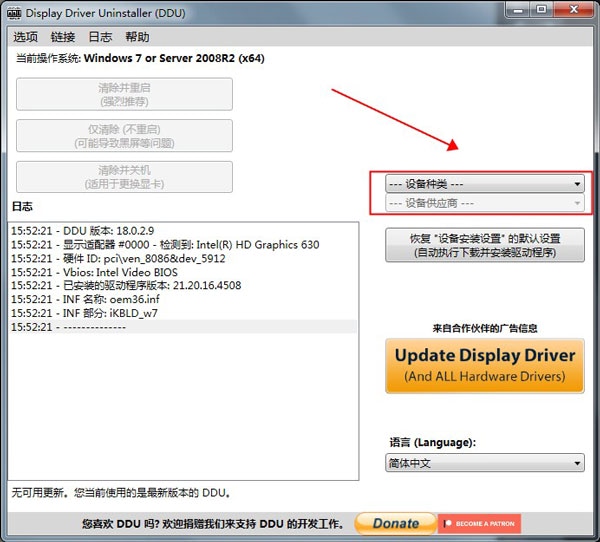Select log line DDU 版本: 18.0.2.9
Viewport: 600px width, 542px height.
(x=184, y=231)
